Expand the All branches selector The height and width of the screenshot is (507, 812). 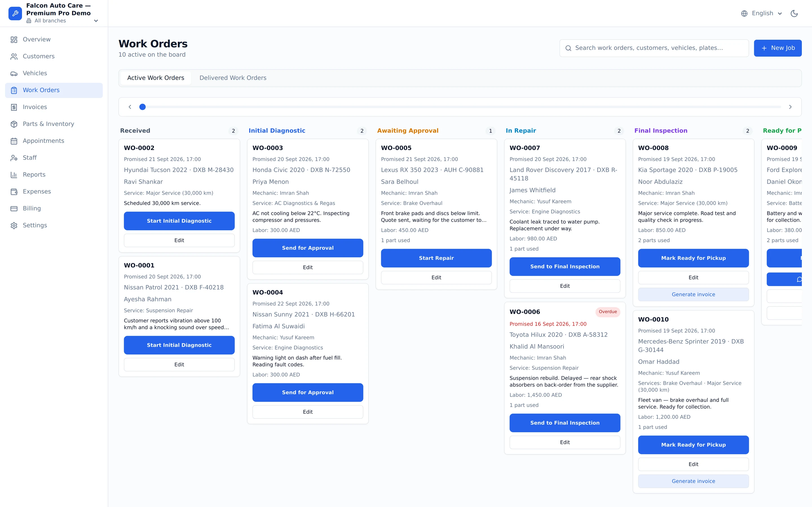coord(62,21)
